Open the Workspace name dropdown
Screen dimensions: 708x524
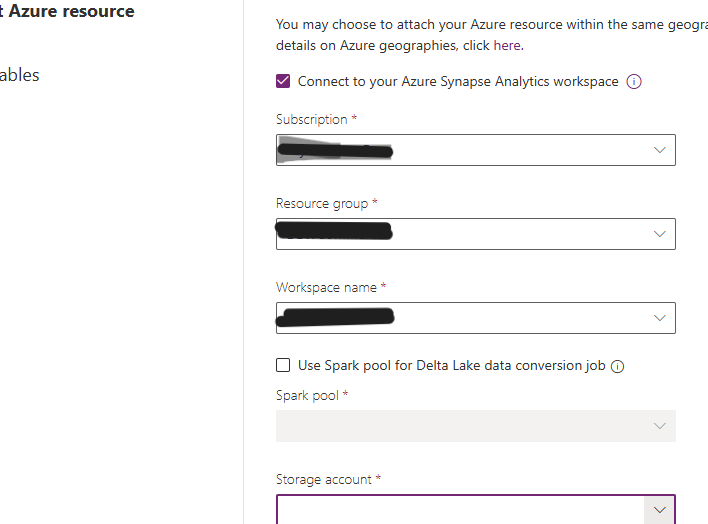(x=475, y=318)
